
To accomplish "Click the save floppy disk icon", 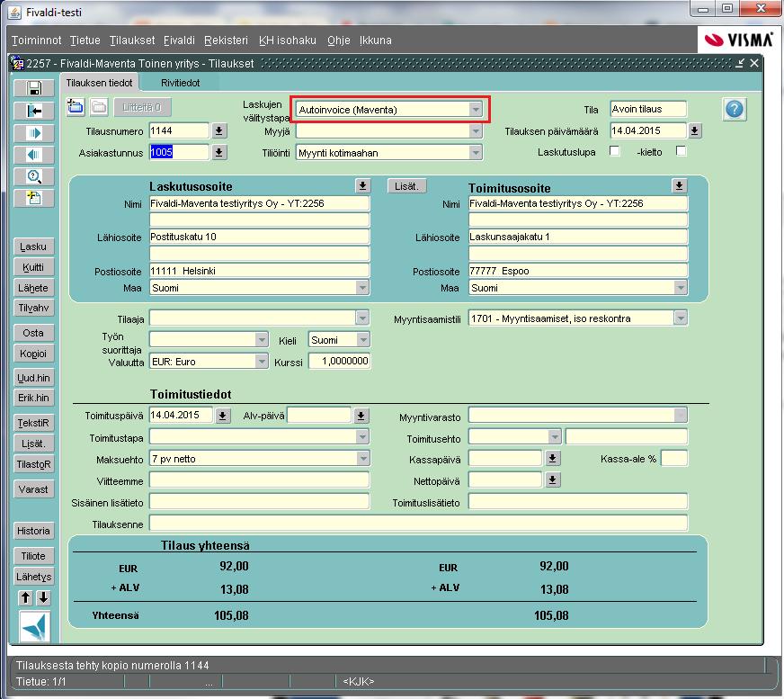I will coord(34,88).
